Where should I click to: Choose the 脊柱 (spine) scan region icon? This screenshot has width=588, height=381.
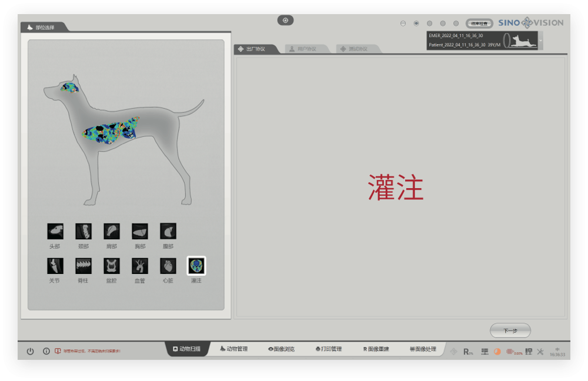click(x=83, y=266)
